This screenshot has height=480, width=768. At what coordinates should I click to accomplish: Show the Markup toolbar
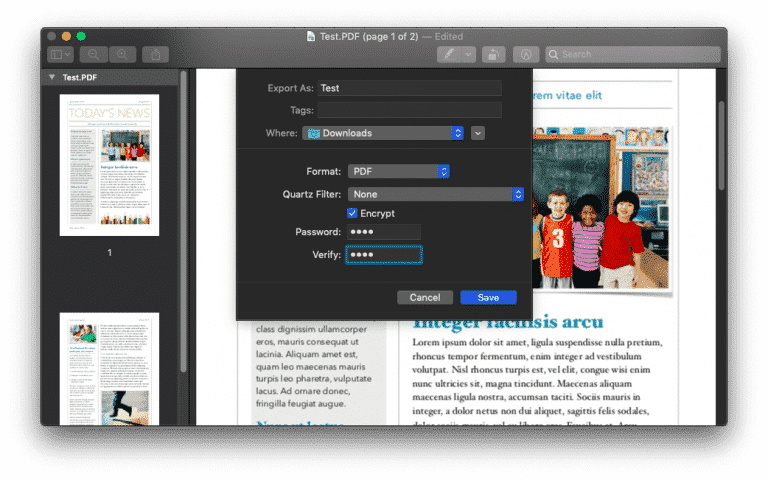click(527, 54)
